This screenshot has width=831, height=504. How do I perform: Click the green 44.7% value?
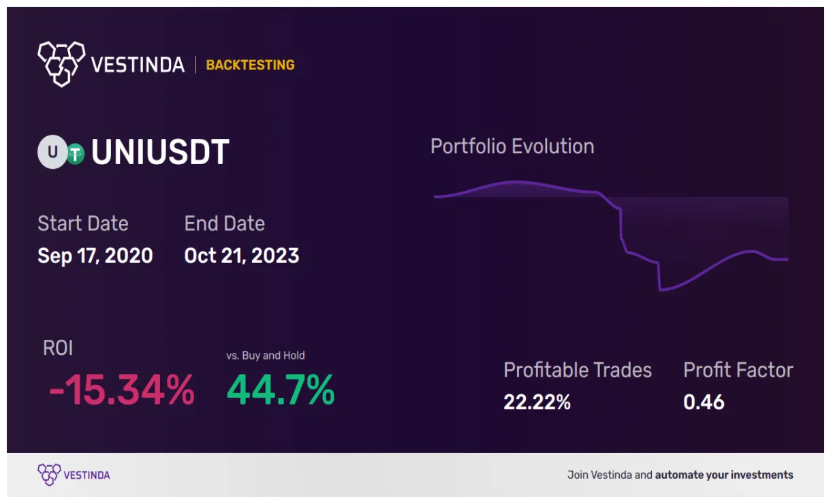280,390
